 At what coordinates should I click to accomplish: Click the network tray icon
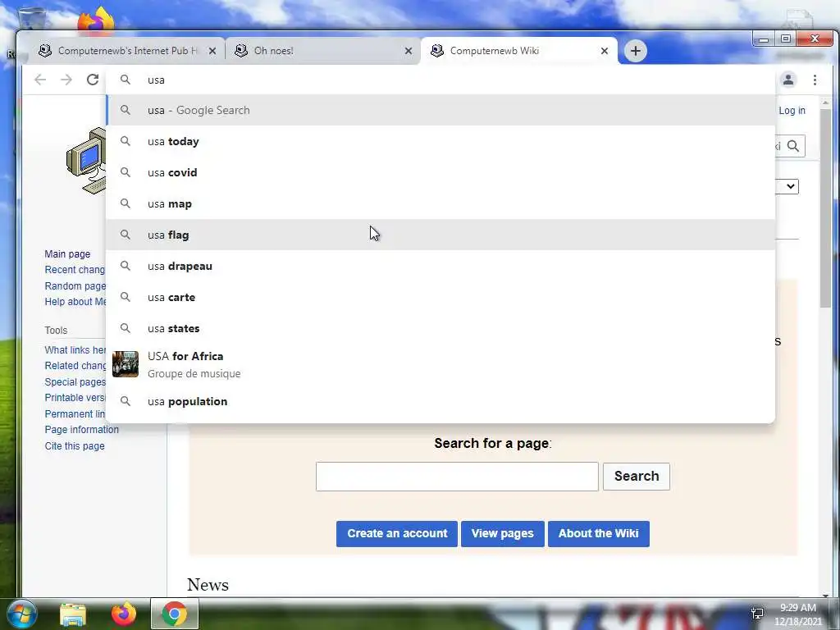coord(757,613)
